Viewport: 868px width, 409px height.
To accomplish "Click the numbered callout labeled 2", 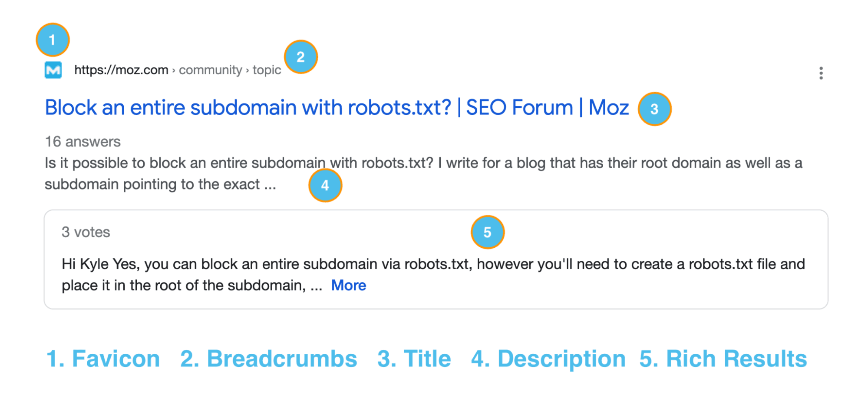I will [300, 57].
